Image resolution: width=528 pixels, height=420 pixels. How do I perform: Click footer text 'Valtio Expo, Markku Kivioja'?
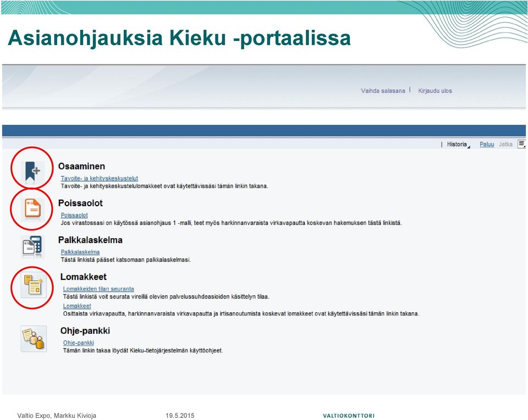(57, 416)
